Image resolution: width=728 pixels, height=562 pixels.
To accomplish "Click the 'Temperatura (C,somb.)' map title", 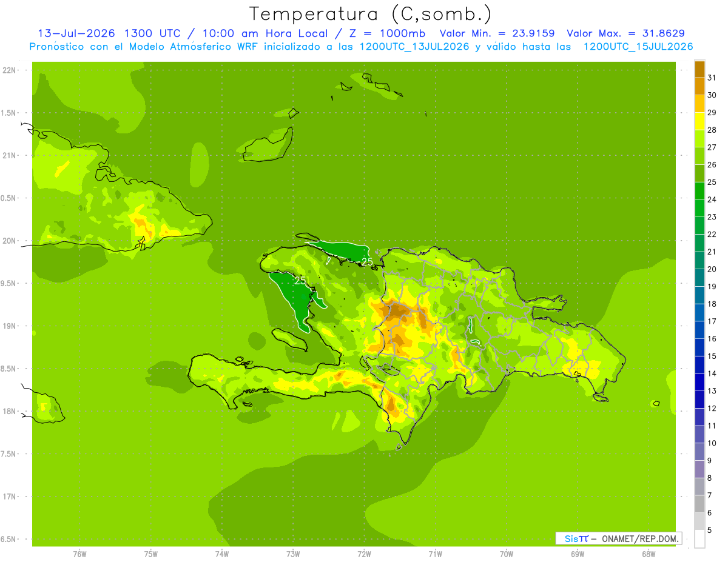I will pyautogui.click(x=370, y=14).
